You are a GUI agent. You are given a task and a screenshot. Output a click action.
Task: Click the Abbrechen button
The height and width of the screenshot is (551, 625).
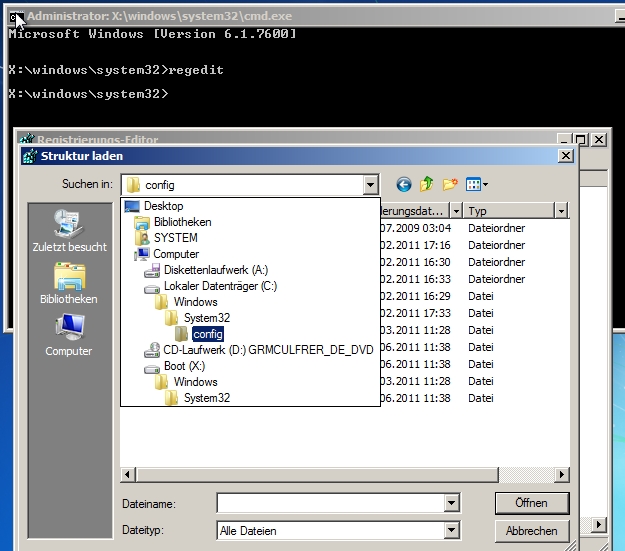coord(532,531)
